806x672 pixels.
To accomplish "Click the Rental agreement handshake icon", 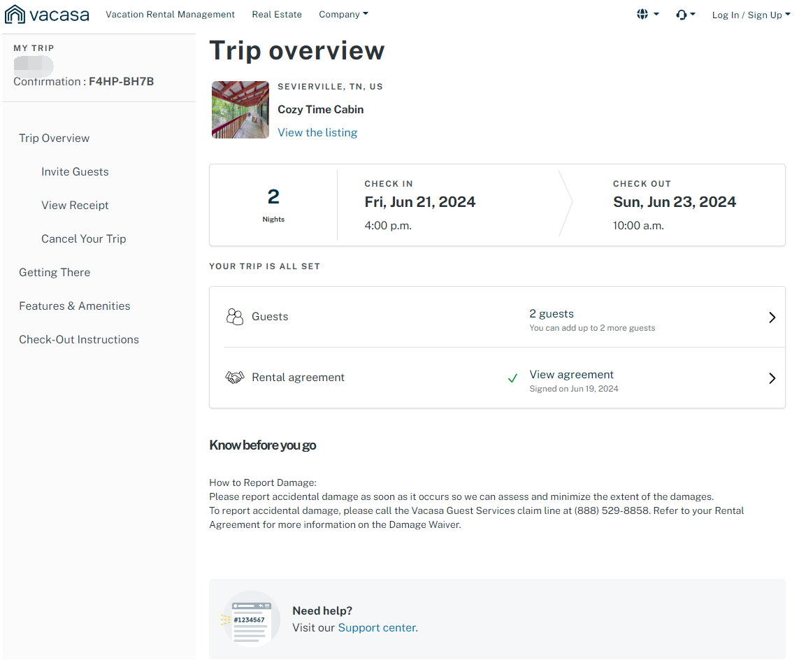I will click(x=234, y=378).
